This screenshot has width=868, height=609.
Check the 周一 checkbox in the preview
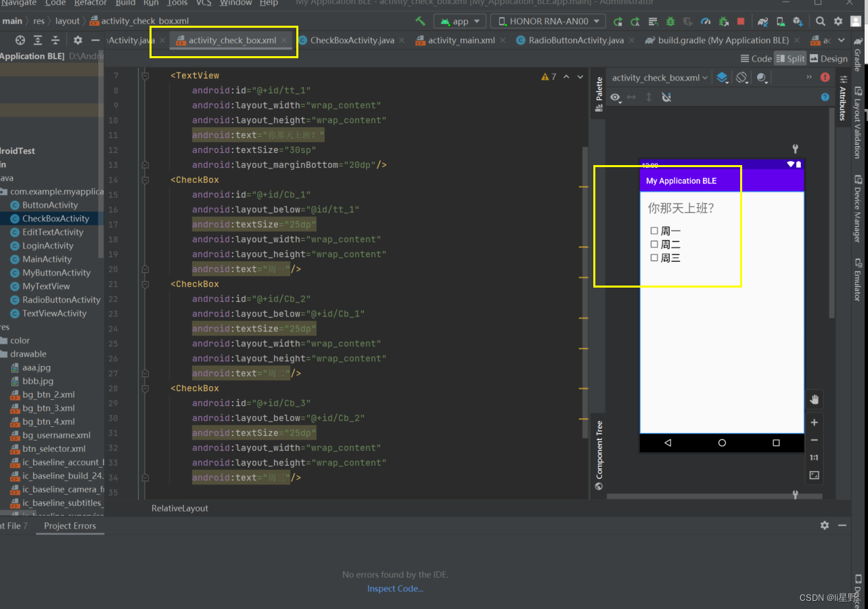point(654,231)
